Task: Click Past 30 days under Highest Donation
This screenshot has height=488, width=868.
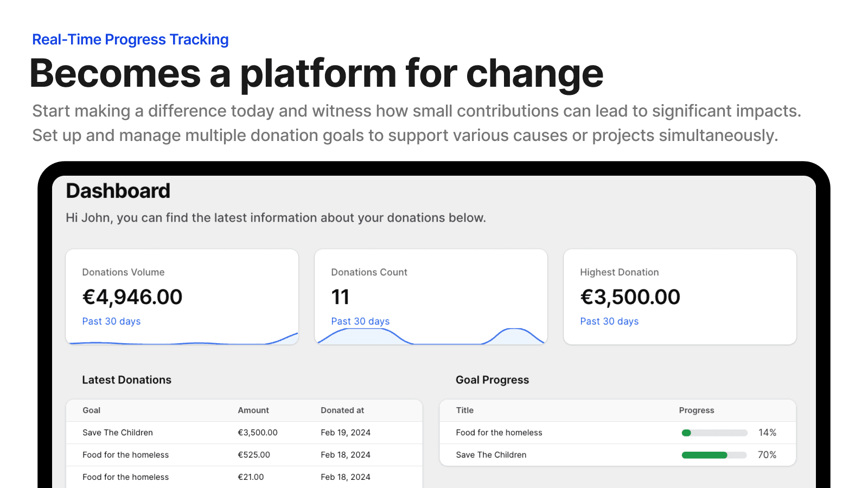Action: [x=609, y=322]
